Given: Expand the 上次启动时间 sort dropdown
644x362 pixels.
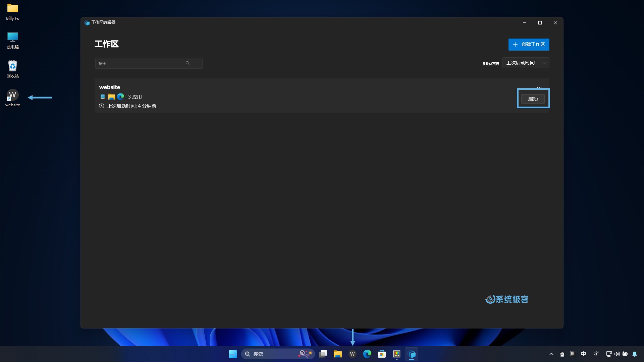Looking at the screenshot, I should click(526, 63).
